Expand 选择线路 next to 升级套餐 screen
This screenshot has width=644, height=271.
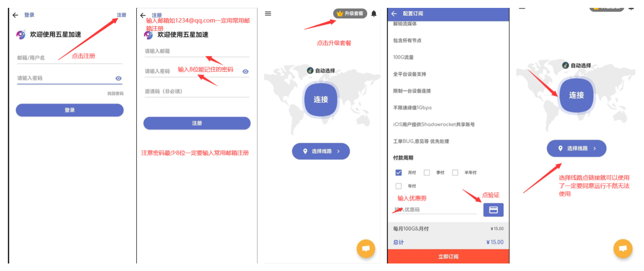[321, 151]
